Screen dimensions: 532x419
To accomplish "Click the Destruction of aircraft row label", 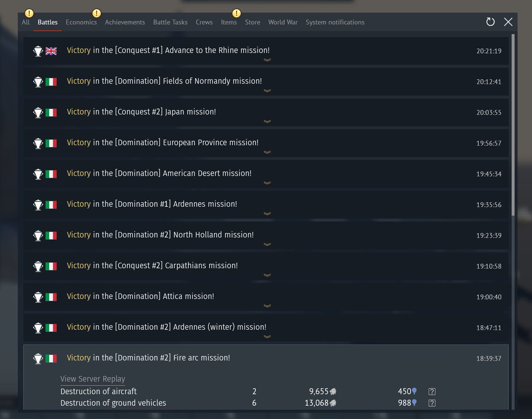I will [x=98, y=391].
